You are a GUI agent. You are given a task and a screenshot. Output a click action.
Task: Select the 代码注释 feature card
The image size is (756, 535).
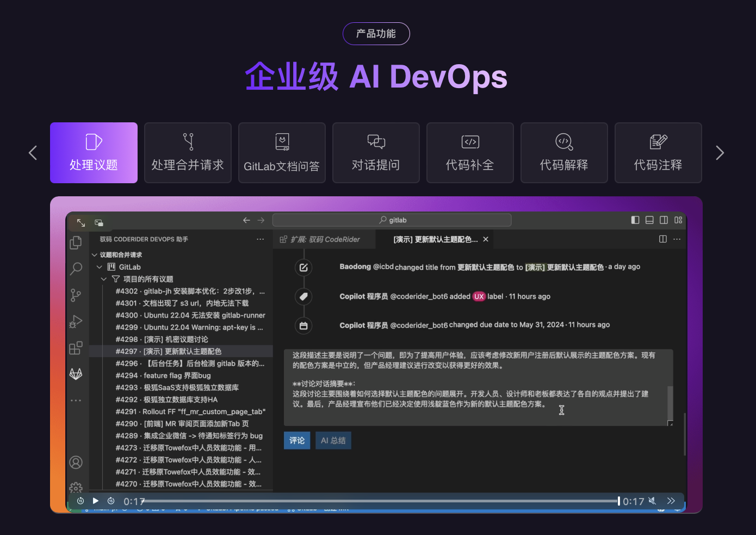point(658,153)
